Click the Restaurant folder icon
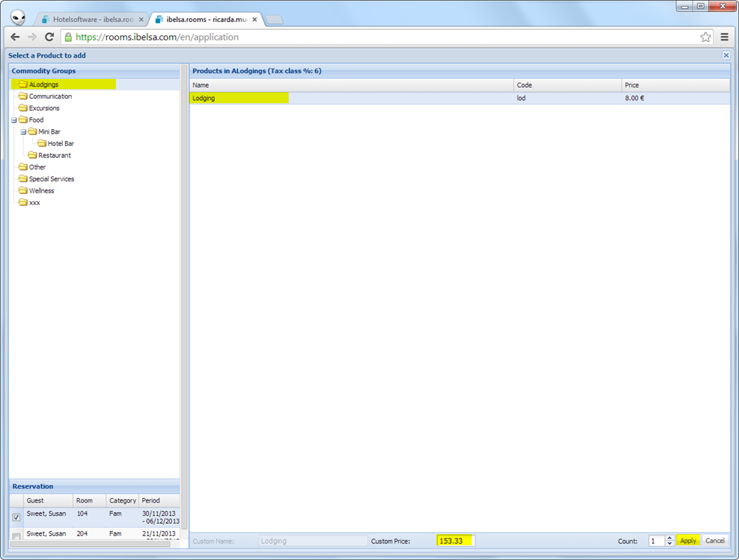 click(x=32, y=156)
